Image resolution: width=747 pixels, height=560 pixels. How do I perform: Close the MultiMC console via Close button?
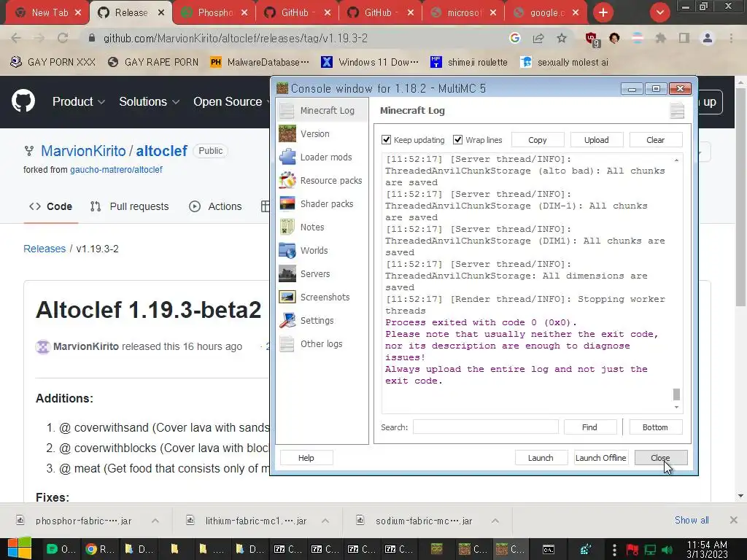pyautogui.click(x=661, y=458)
